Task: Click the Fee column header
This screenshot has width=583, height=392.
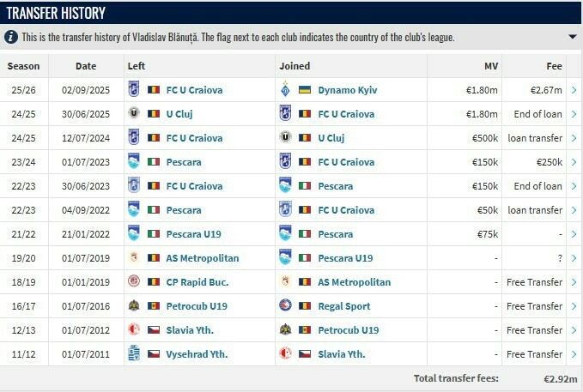Action: coord(554,66)
